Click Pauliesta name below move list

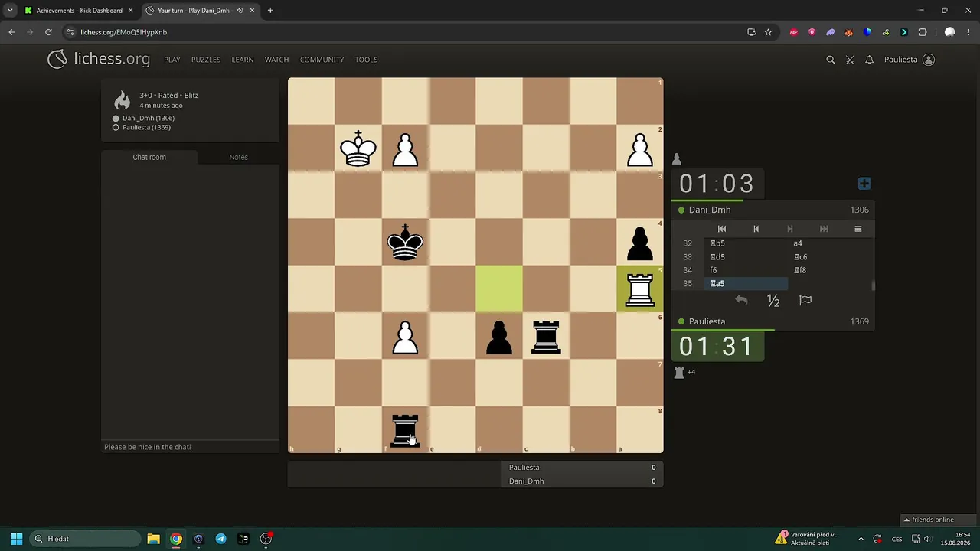coord(707,321)
